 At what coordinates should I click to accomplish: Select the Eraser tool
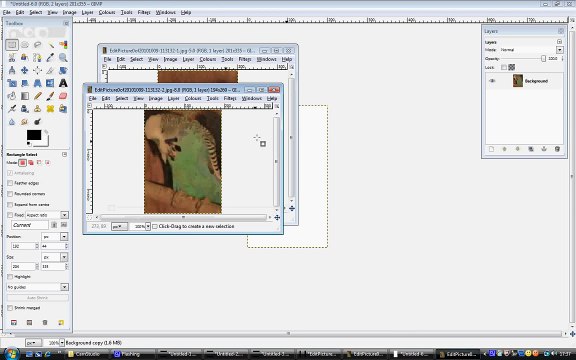[63, 96]
